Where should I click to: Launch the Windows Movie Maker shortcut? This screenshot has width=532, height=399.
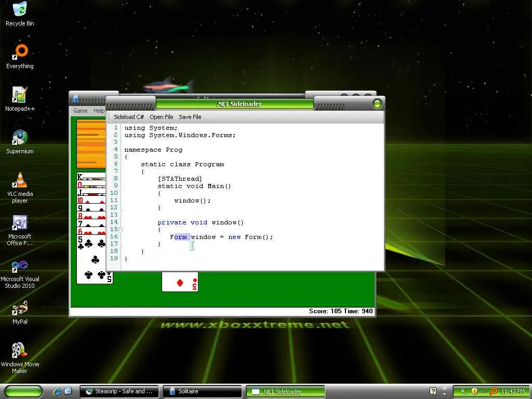20,358
